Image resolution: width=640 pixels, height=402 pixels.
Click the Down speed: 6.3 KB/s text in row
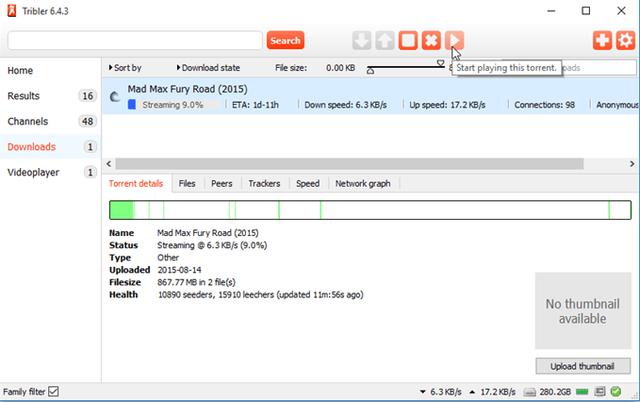click(x=345, y=105)
